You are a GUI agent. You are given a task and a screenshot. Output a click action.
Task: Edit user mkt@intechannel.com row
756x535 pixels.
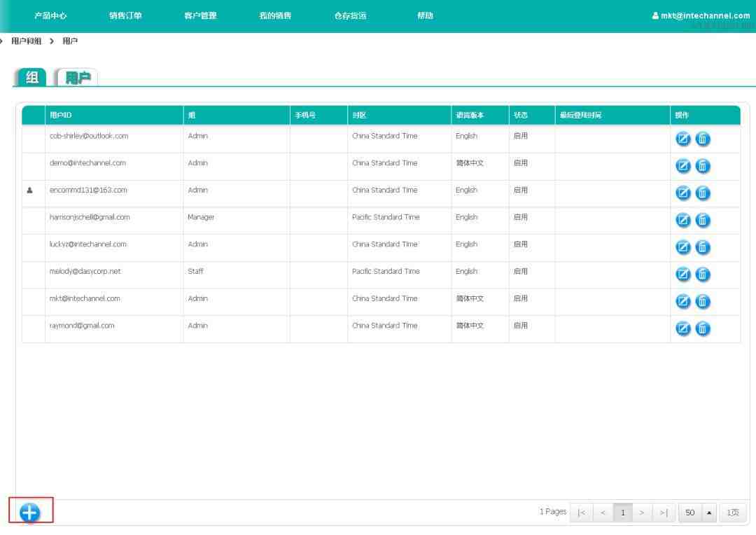click(x=682, y=302)
